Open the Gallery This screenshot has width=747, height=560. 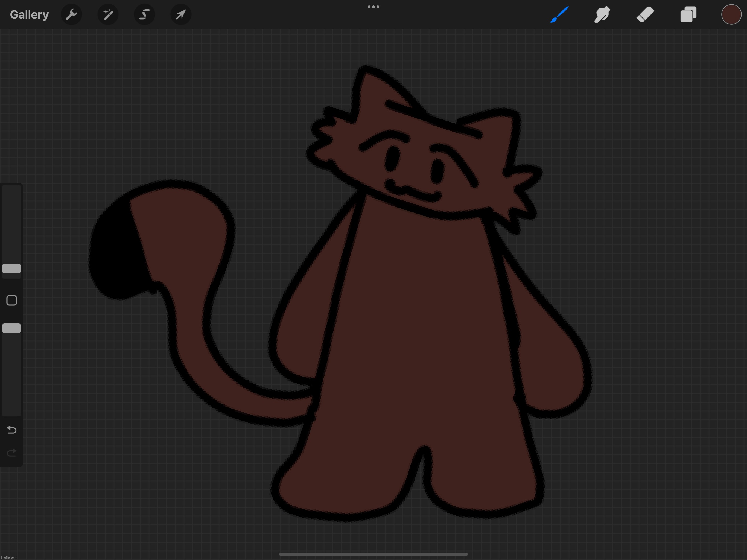[29, 14]
